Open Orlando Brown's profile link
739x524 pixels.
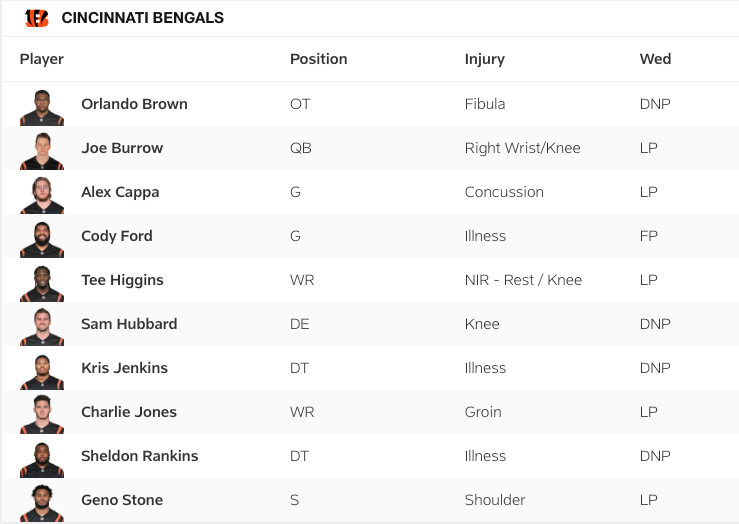click(134, 104)
